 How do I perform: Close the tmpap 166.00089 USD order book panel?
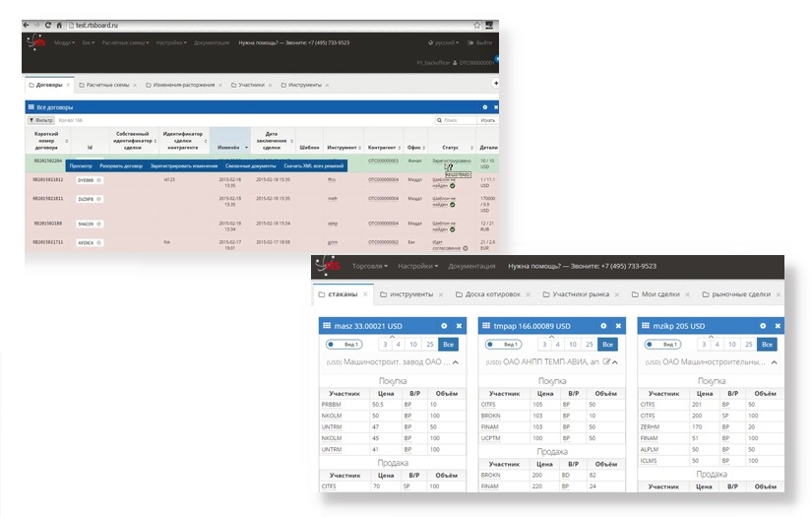point(618,326)
